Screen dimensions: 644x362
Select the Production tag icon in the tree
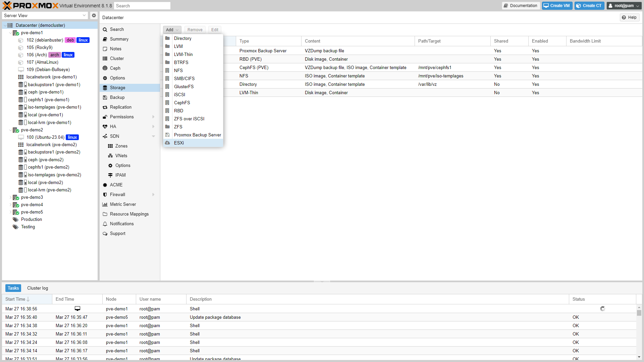(15, 219)
